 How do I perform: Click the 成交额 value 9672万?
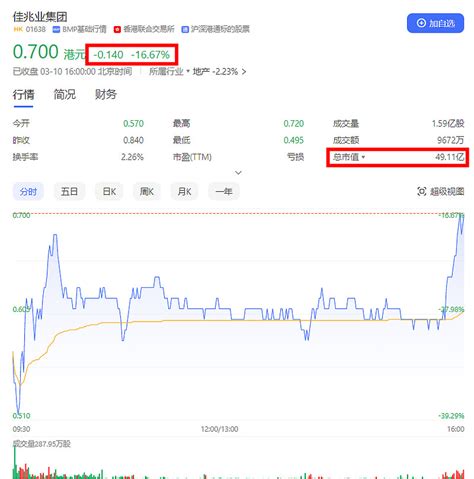pyautogui.click(x=451, y=140)
